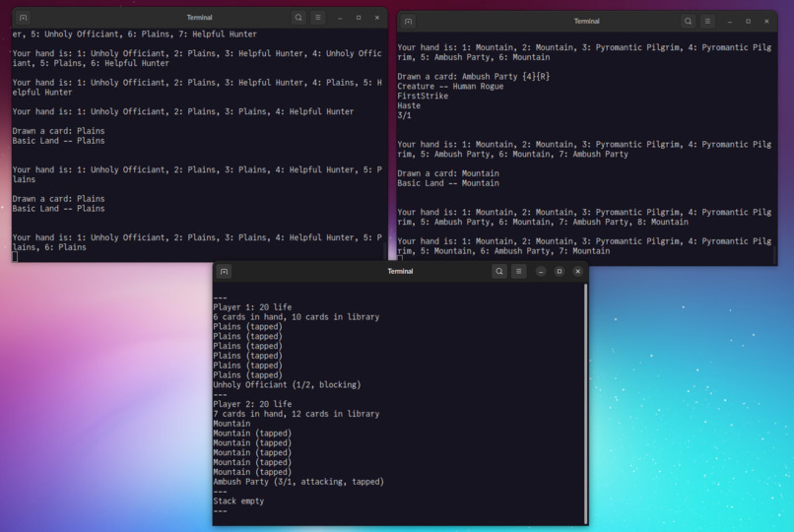
Task: Minimize the bottom Terminal window
Action: coord(541,271)
